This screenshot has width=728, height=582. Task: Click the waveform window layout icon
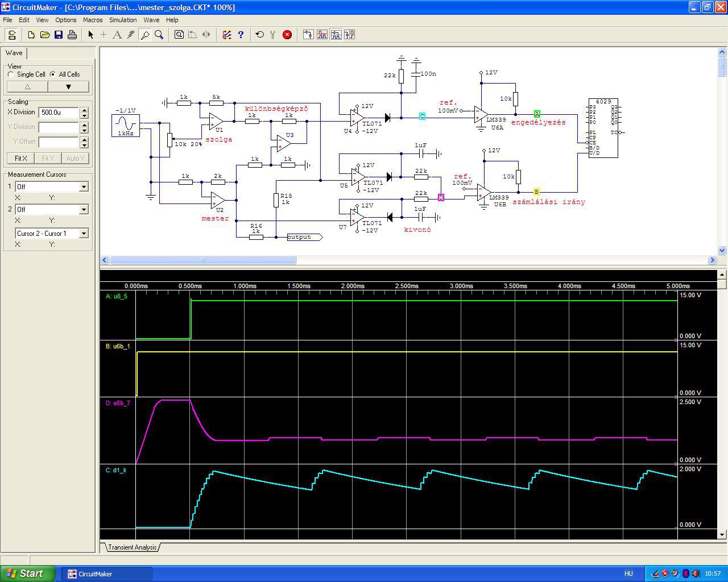pyautogui.click(x=322, y=35)
